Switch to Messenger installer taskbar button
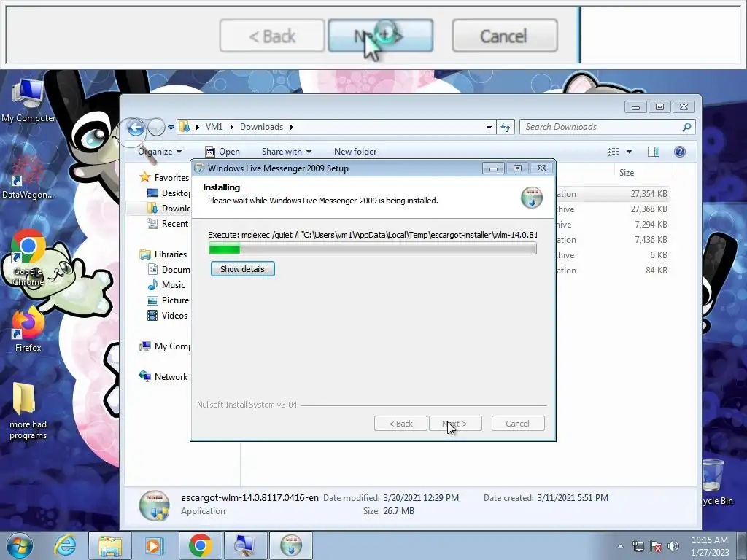The width and height of the screenshot is (747, 560). point(291,545)
